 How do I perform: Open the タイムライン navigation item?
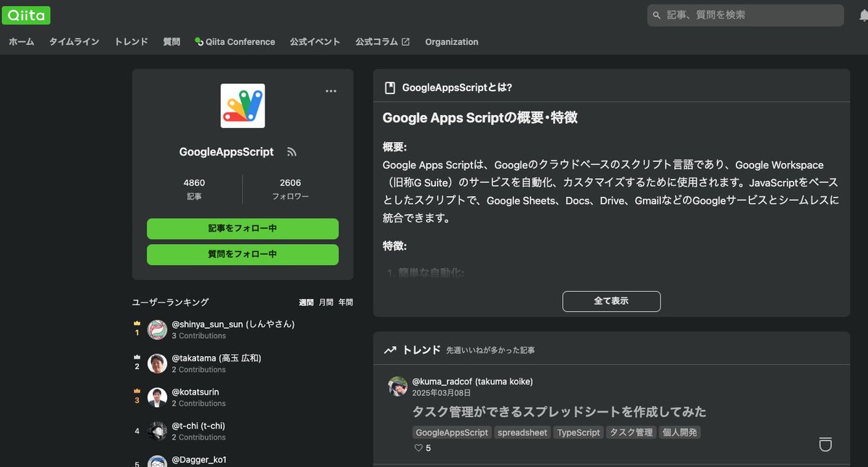point(73,41)
